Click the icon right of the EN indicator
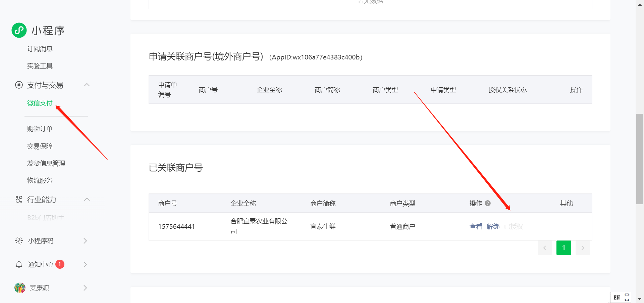Screen dimensions: 644x303 tap(627, 298)
